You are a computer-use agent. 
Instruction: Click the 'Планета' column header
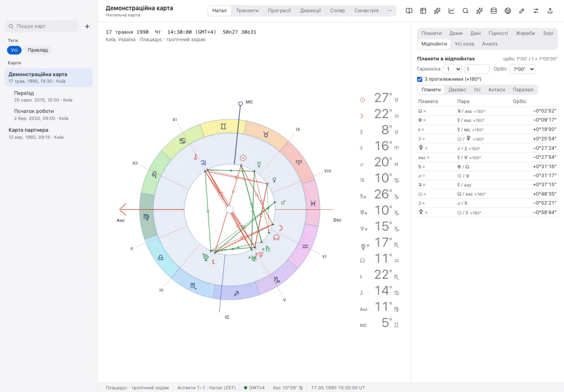[x=428, y=102]
